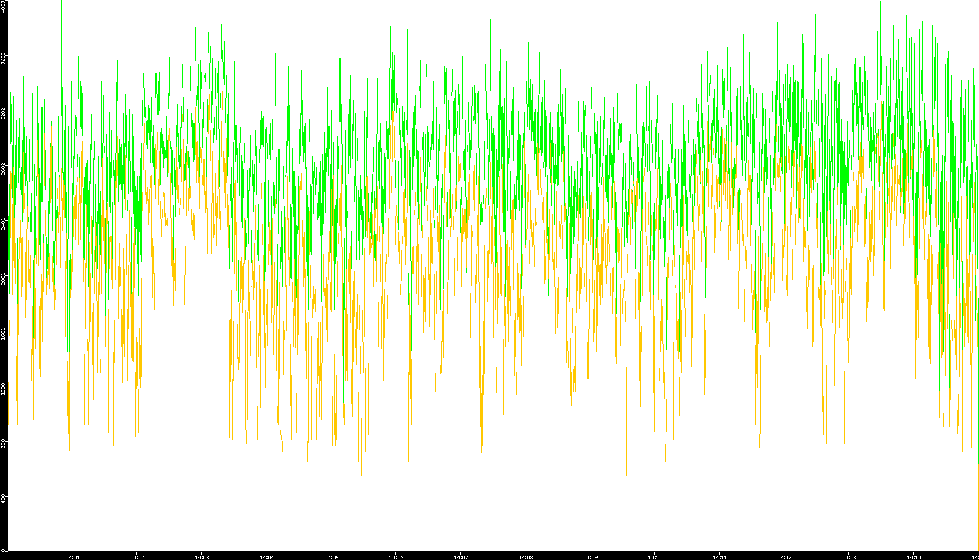Screen dimensions: 979x560
Task: Select the 14:02 time axis label
Action: pyautogui.click(x=137, y=557)
